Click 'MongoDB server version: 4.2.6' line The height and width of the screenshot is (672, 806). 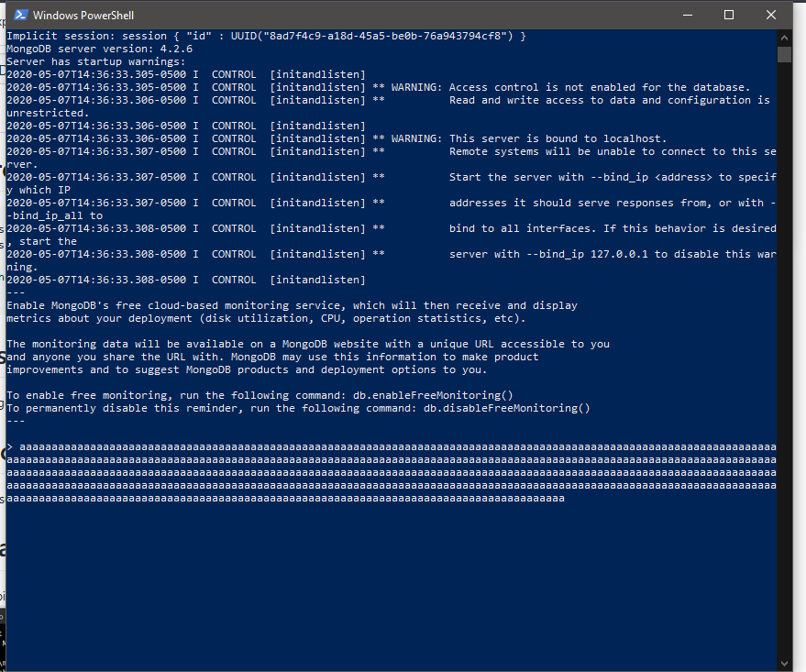[100, 49]
